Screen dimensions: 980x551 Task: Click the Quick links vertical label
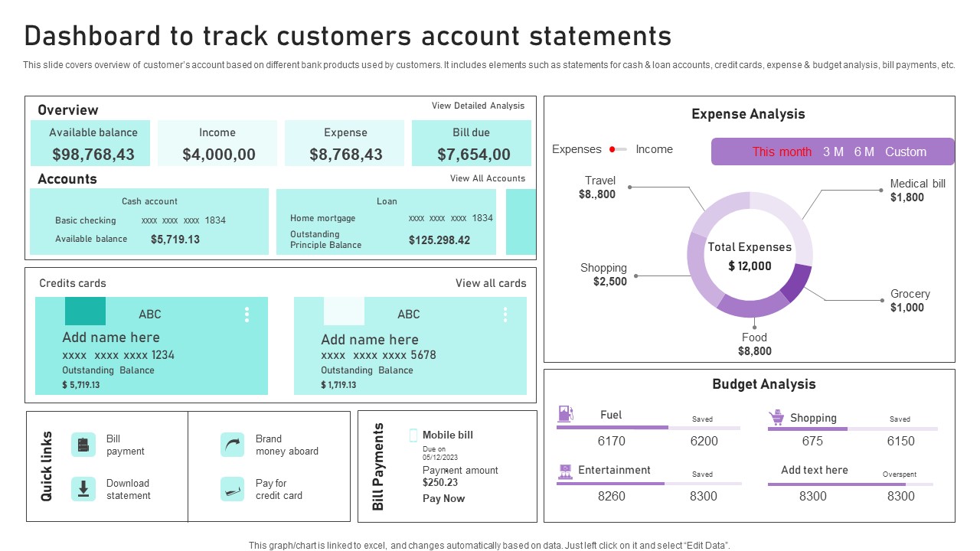[x=47, y=466]
